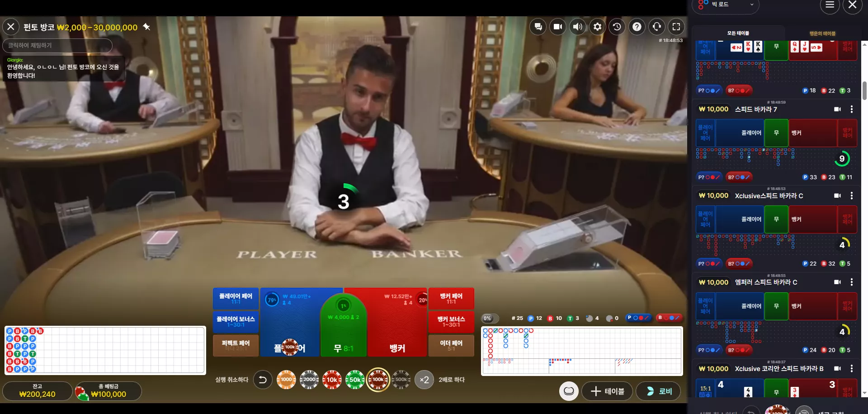
Task: Switch to the 행운의 테이블 tab
Action: [822, 33]
